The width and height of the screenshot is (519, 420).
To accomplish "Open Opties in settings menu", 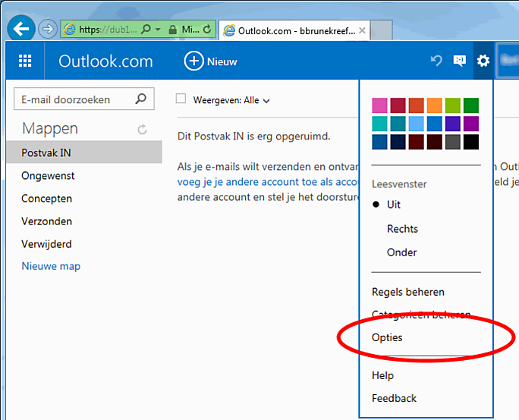I will click(387, 337).
